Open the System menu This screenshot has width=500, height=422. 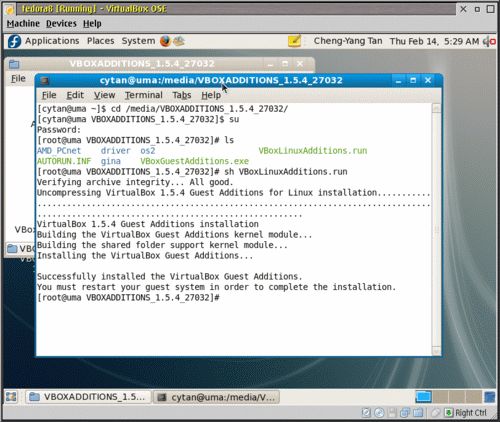tap(138, 41)
